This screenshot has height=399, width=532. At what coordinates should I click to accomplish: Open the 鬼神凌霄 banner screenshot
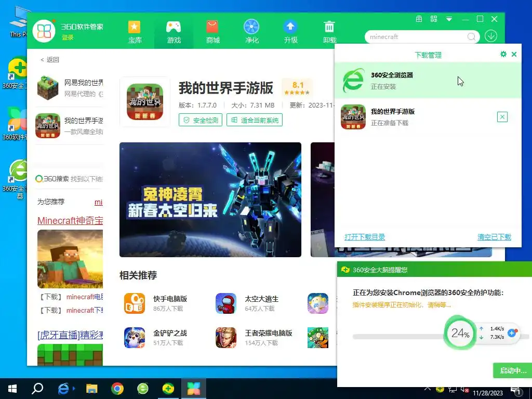210,199
